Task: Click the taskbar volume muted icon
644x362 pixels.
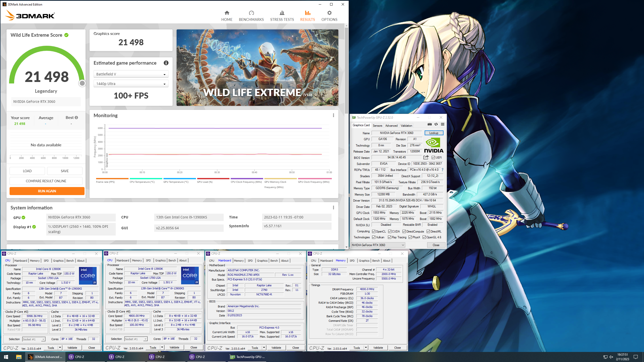Action: click(x=611, y=357)
